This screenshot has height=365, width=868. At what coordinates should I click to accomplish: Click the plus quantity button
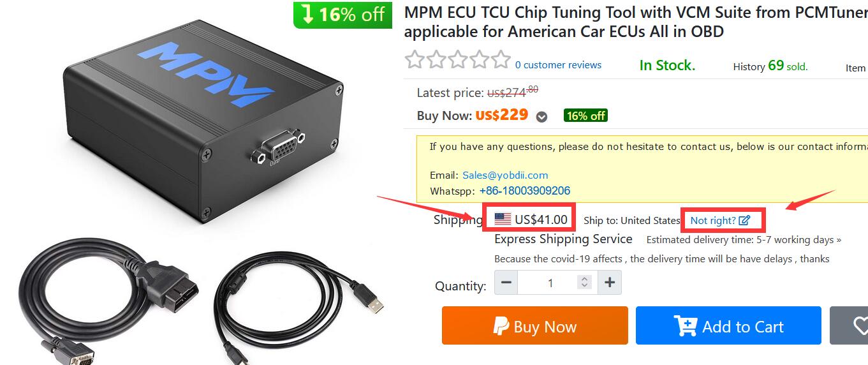[x=610, y=282]
